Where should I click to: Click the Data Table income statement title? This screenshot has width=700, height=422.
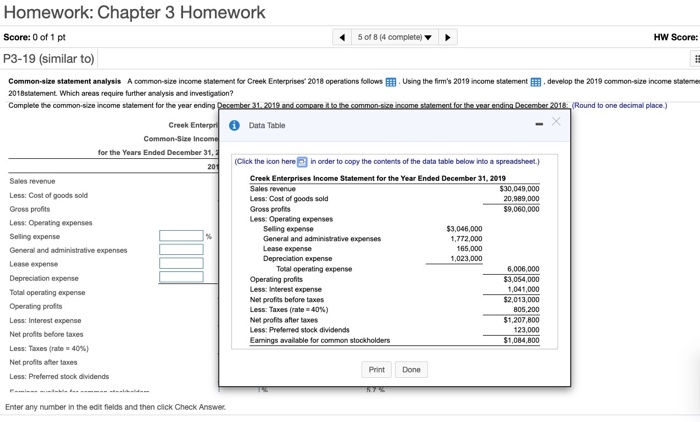(378, 179)
